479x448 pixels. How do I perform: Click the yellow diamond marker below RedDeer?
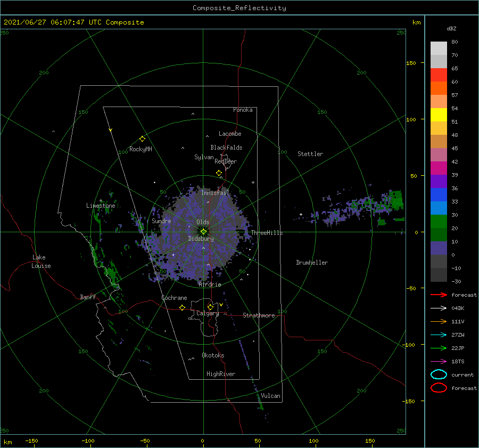(219, 173)
